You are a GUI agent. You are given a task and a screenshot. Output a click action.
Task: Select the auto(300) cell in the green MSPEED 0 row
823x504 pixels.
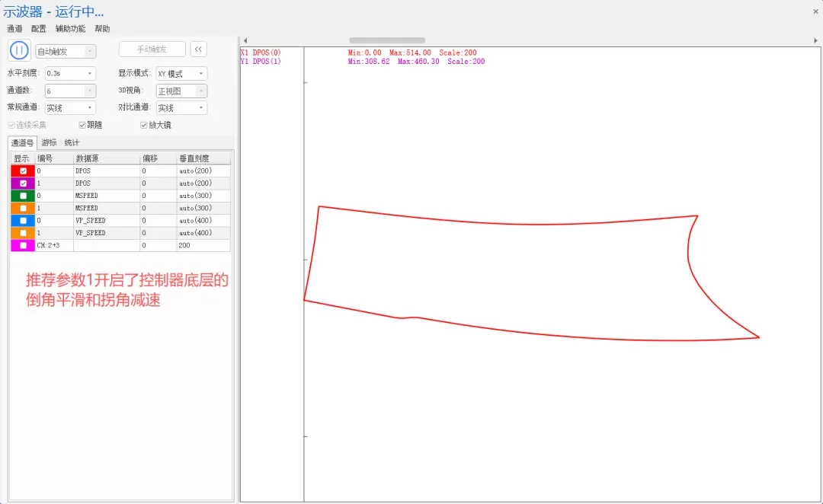tap(203, 196)
